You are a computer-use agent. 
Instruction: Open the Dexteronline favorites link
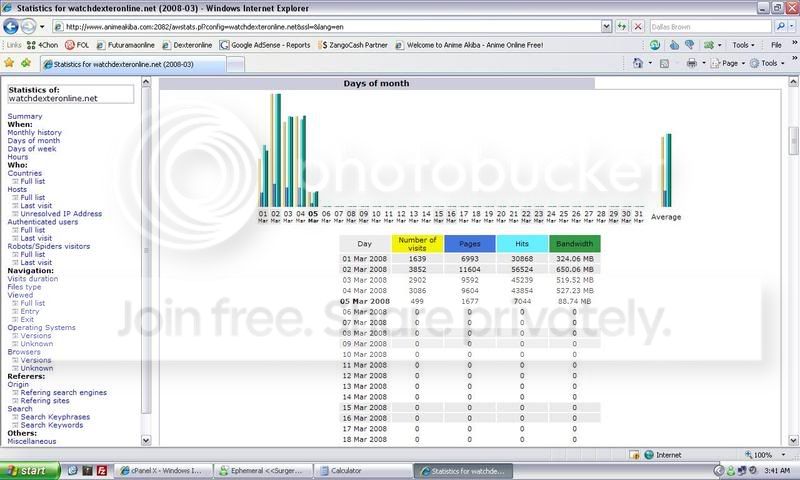coord(187,45)
